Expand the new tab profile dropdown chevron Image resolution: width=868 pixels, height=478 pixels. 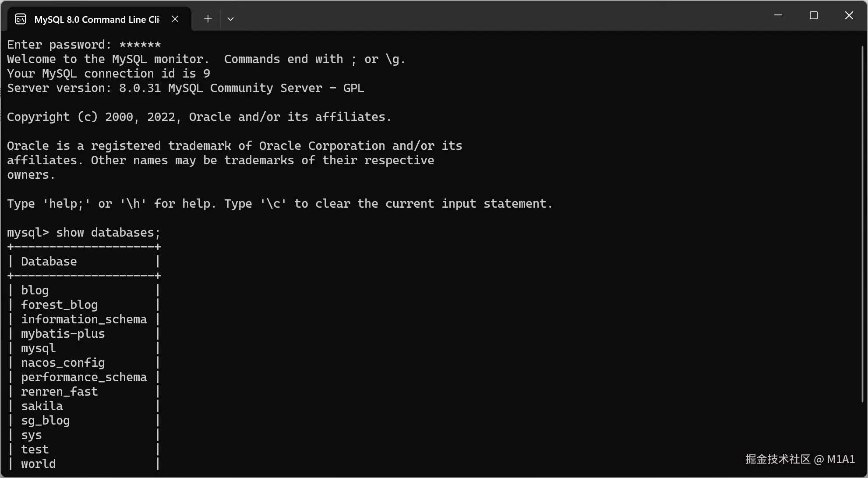230,19
